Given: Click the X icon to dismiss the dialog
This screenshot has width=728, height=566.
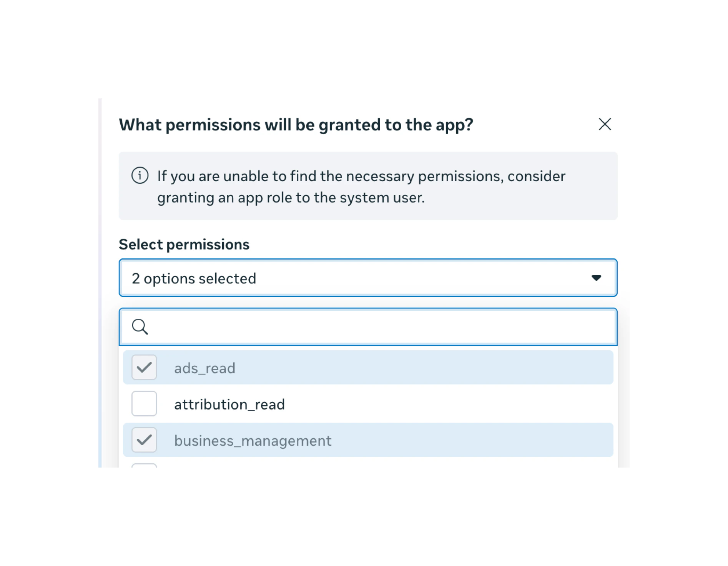Looking at the screenshot, I should (x=605, y=124).
